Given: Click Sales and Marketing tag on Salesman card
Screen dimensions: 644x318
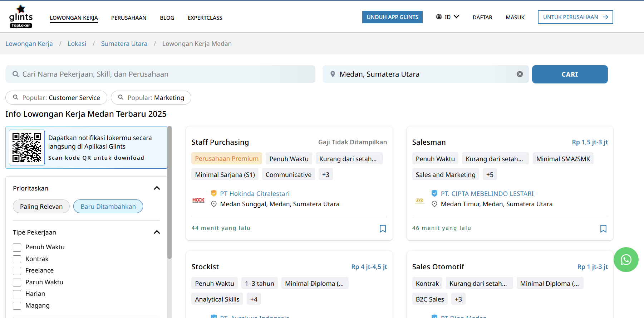Looking at the screenshot, I should (x=446, y=174).
